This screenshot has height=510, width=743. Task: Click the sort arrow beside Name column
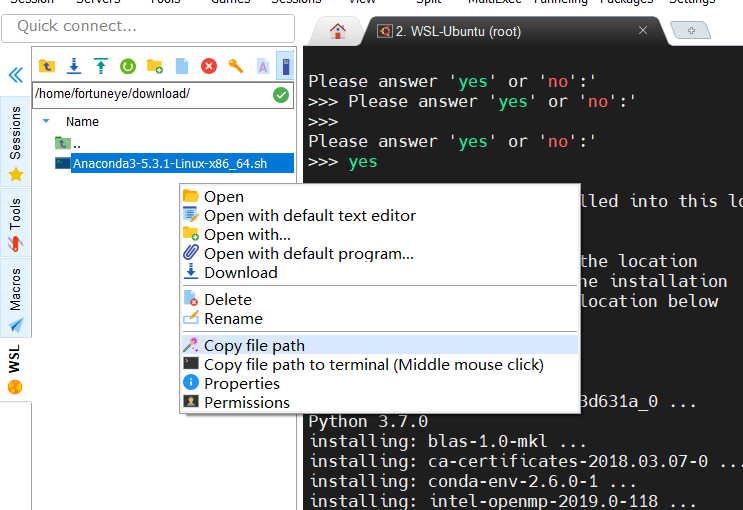point(46,121)
